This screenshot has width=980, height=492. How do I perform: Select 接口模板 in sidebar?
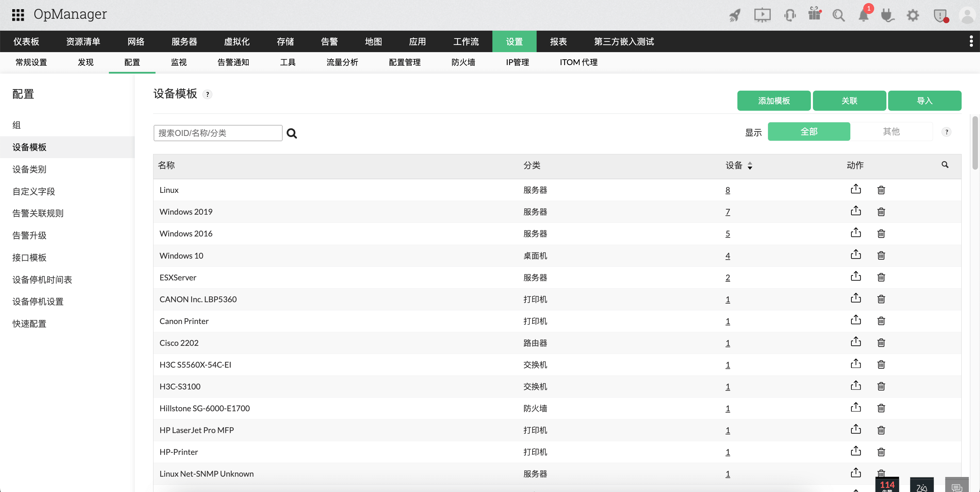(x=29, y=258)
